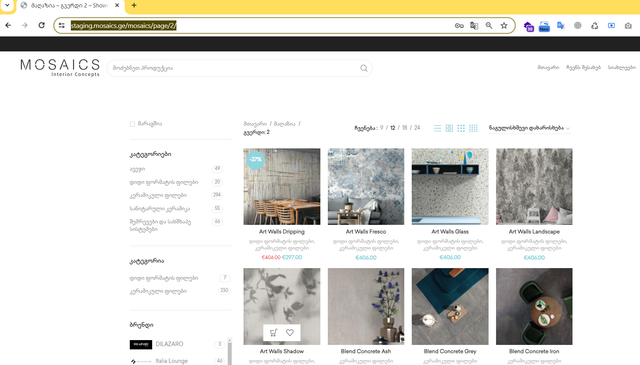Image resolution: width=640 pixels, height=365 pixels.
Task: Open second header navigation link
Action: pos(583,67)
